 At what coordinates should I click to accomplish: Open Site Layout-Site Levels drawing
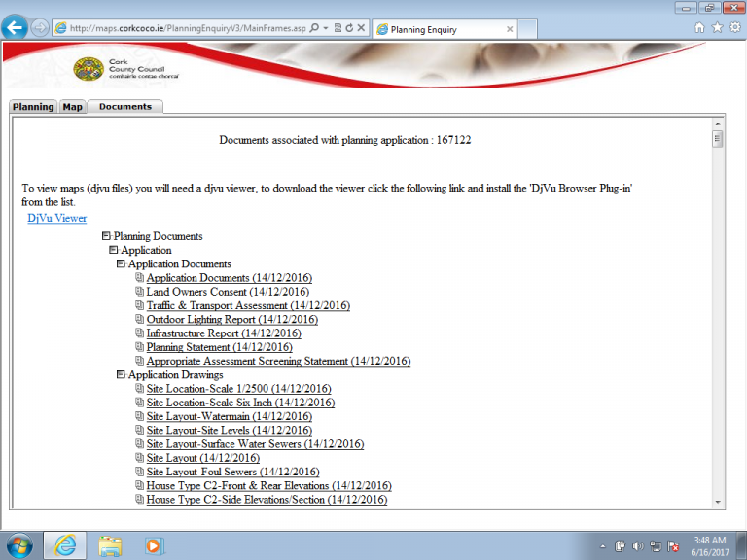pyautogui.click(x=230, y=430)
